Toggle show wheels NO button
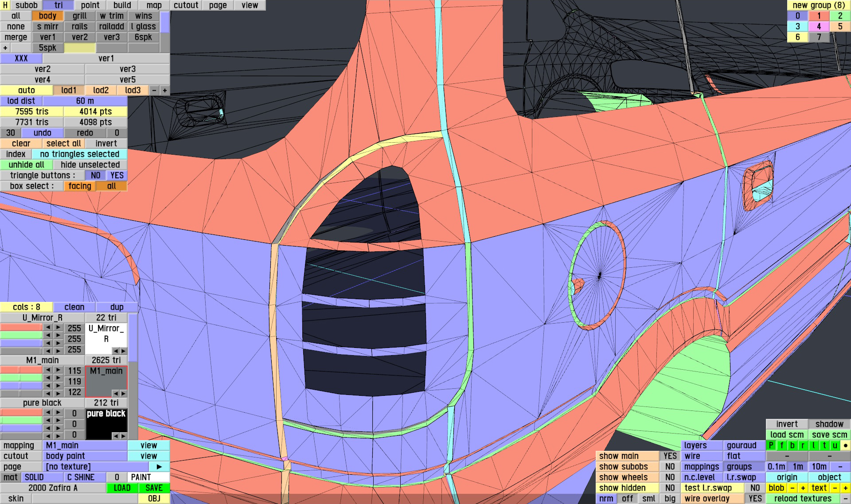 [670, 477]
